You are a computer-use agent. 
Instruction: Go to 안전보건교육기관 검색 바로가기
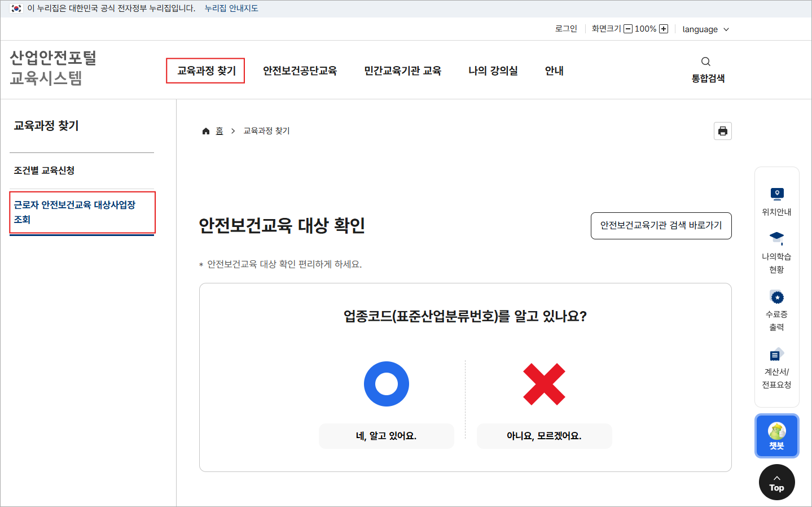pos(661,225)
